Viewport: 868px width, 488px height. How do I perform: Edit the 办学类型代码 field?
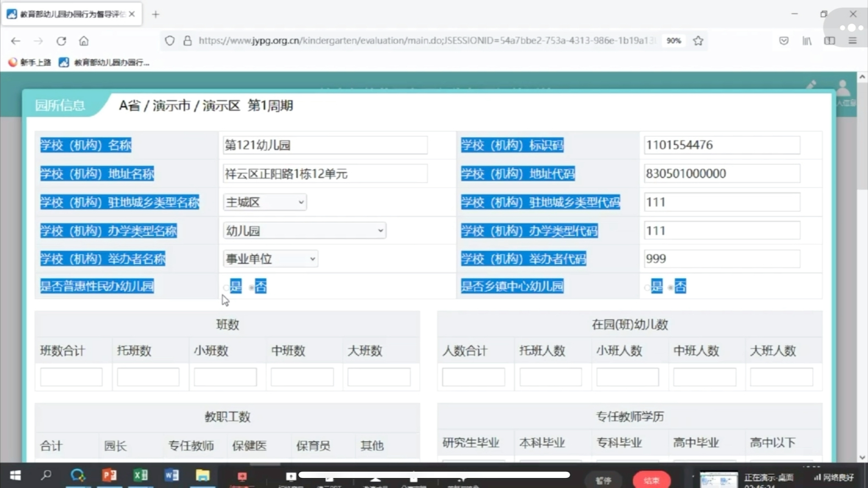(x=722, y=231)
